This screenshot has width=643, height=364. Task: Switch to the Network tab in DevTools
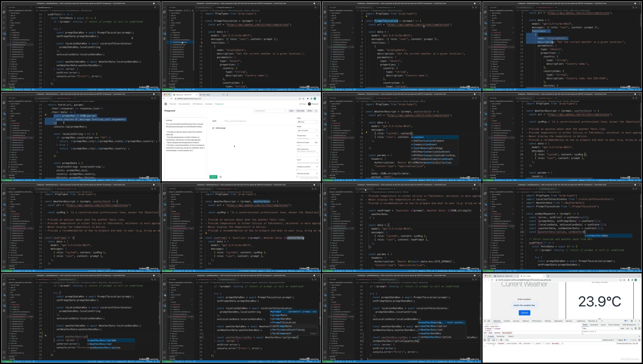pos(526,321)
